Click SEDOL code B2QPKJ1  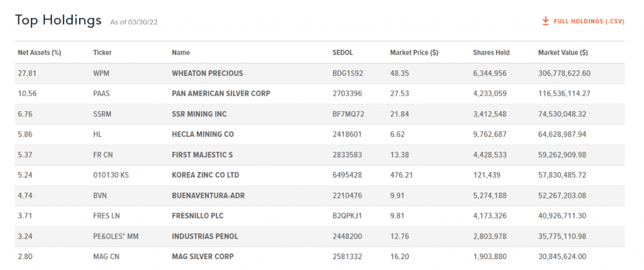tap(347, 216)
